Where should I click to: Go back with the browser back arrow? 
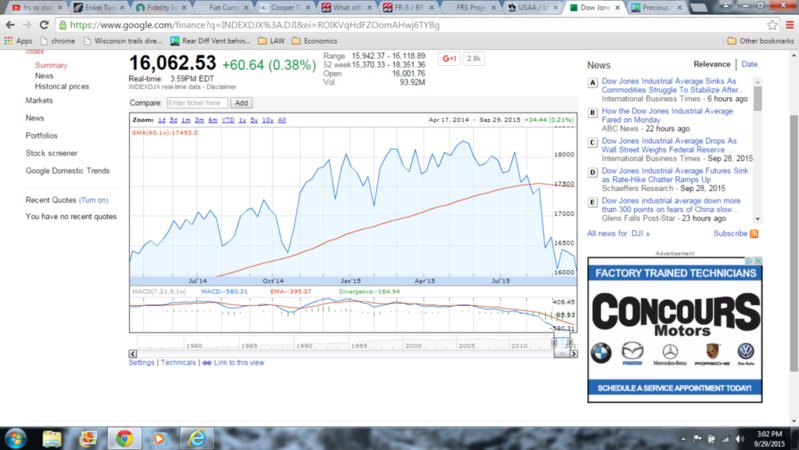[x=10, y=25]
